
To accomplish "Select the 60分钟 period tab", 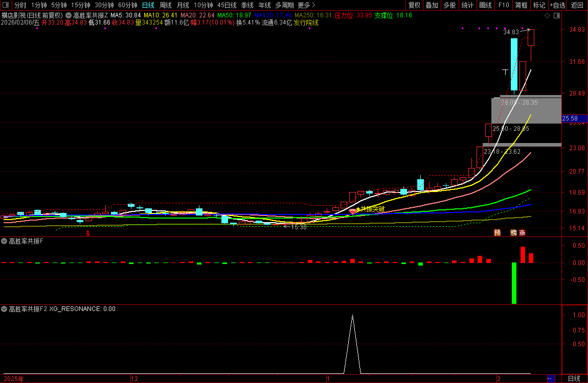I will point(127,5).
